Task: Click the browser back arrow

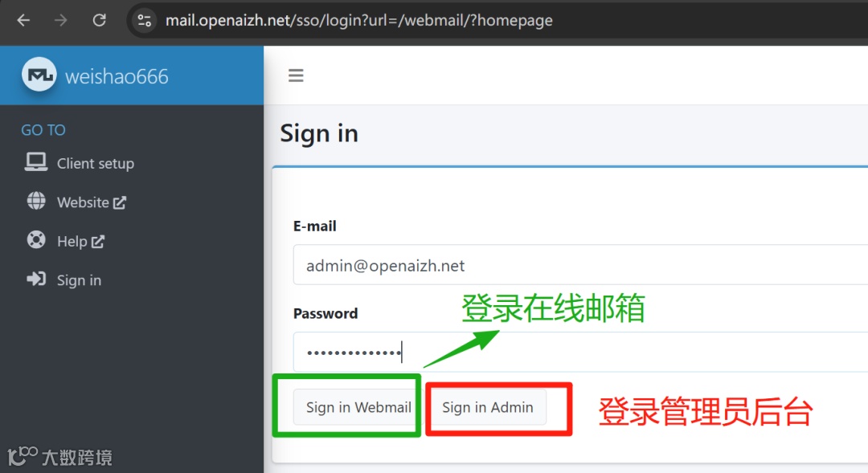Action: [23, 20]
